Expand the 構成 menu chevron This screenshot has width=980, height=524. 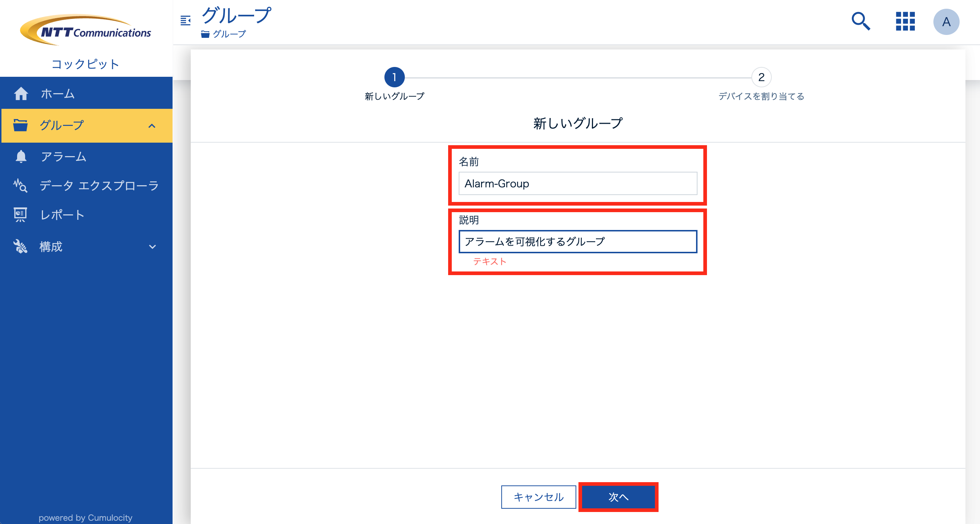[x=152, y=247]
